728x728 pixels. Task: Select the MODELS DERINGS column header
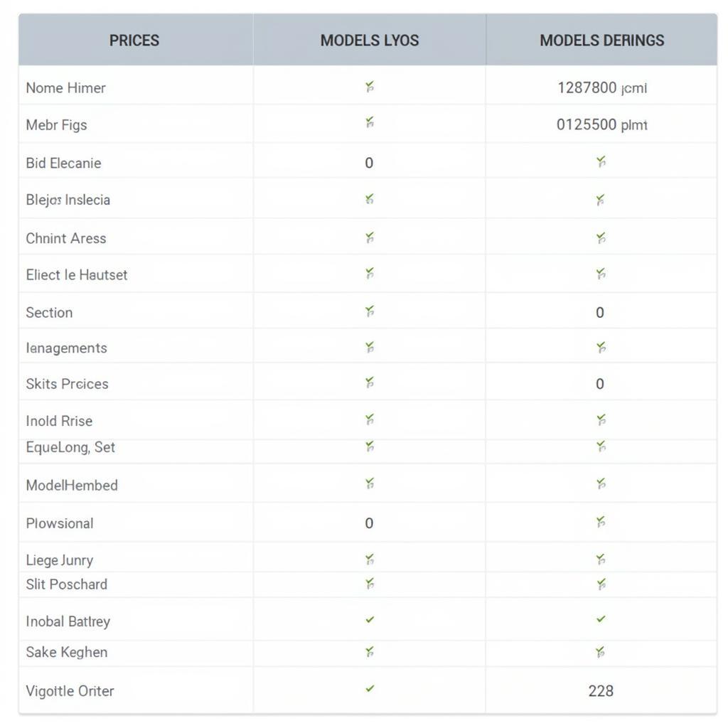click(601, 41)
